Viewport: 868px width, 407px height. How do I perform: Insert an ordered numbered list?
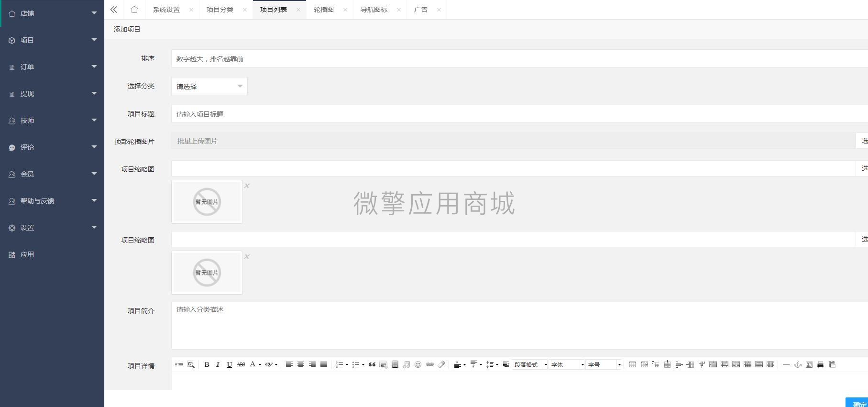pos(340,364)
